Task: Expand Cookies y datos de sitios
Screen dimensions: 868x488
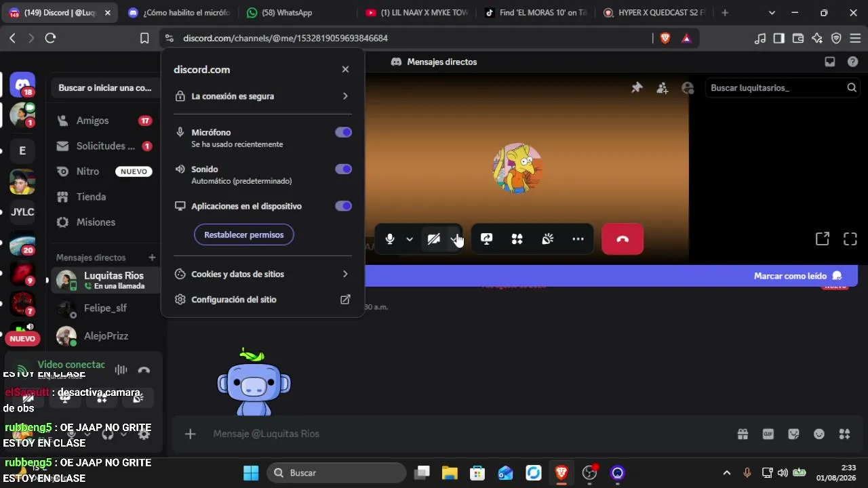Action: point(262,274)
